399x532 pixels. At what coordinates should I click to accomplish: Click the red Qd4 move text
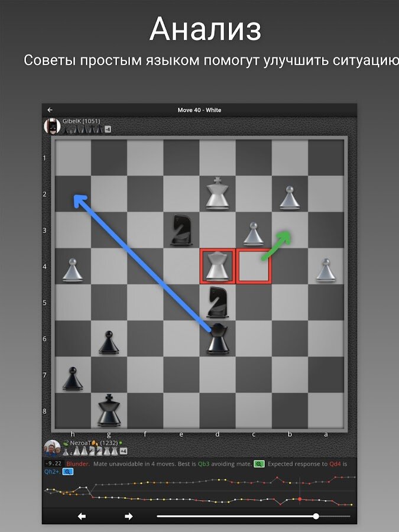pos(335,464)
